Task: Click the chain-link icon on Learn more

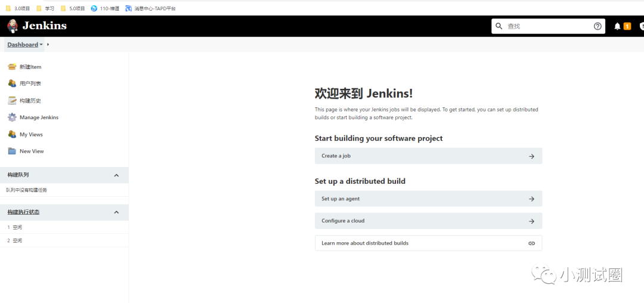Action: 531,243
